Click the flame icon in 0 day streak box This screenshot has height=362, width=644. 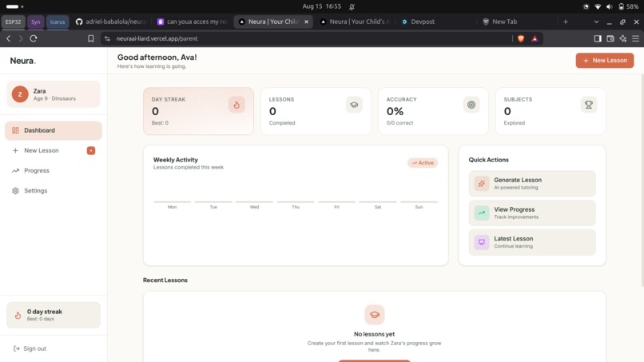point(18,315)
